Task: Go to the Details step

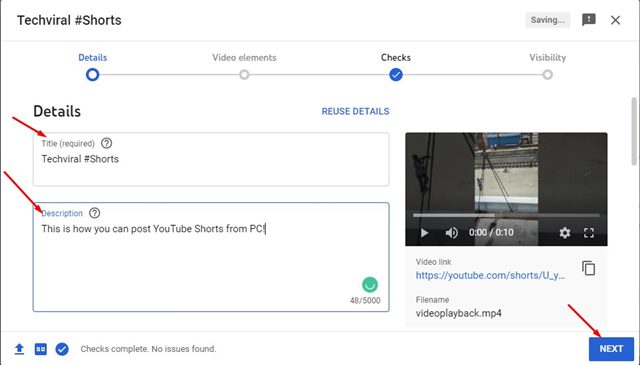Action: point(93,58)
